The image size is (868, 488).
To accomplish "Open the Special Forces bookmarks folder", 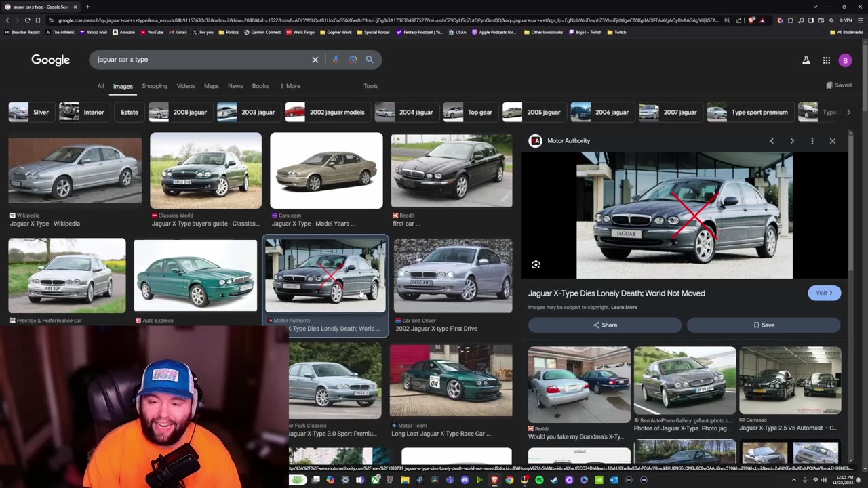I will point(373,32).
